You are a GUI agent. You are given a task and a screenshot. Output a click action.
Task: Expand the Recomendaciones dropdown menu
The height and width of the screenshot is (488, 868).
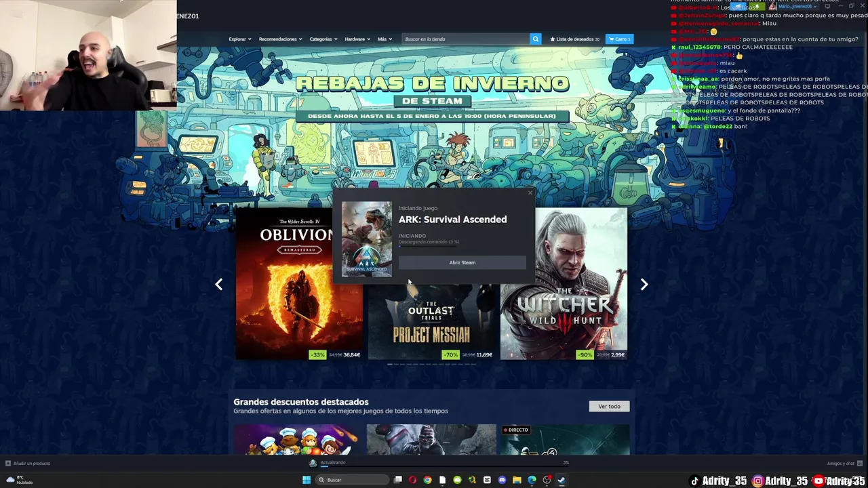[280, 39]
